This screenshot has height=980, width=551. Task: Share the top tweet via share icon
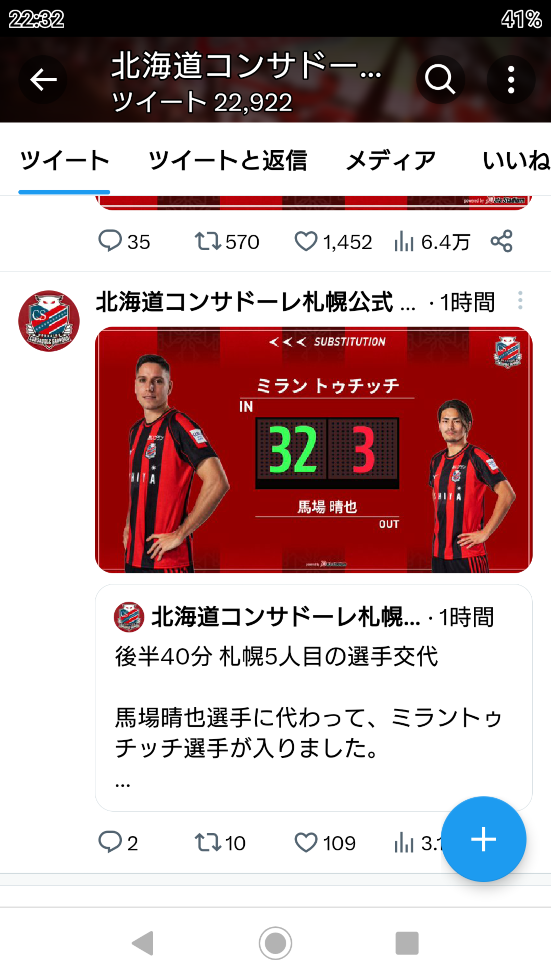pyautogui.click(x=502, y=241)
